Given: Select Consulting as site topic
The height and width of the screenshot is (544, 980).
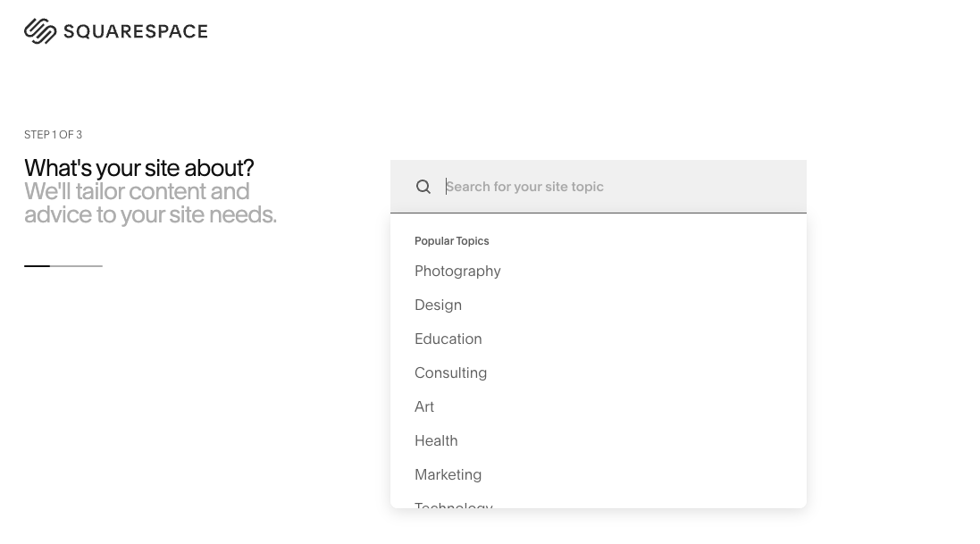Looking at the screenshot, I should (x=450, y=373).
